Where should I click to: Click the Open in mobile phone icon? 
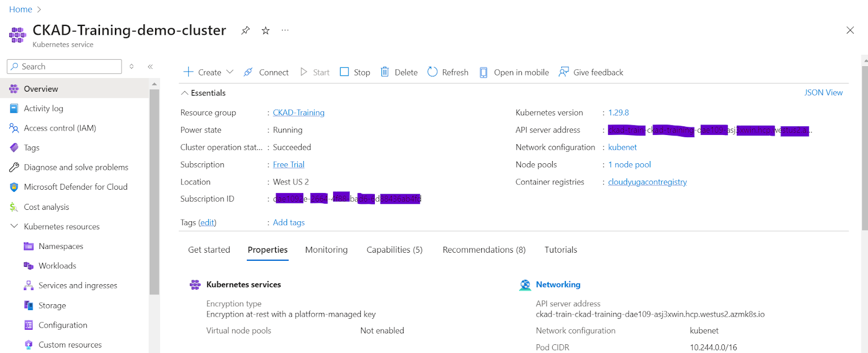pyautogui.click(x=483, y=72)
